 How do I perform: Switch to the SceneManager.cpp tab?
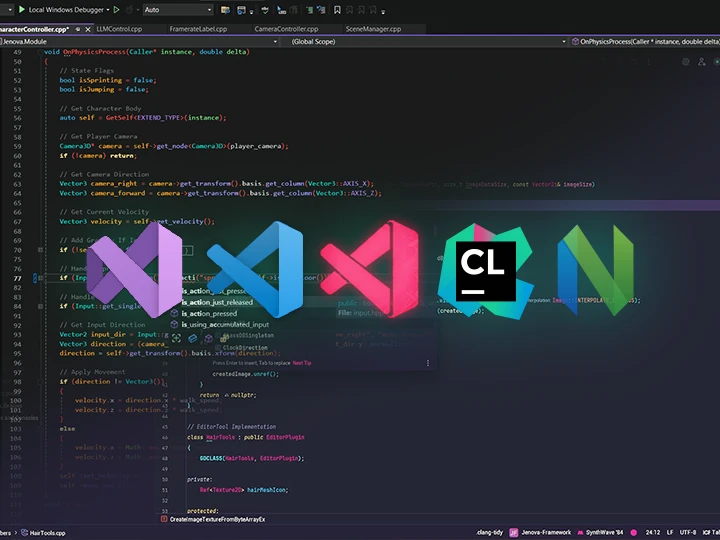pyautogui.click(x=373, y=29)
